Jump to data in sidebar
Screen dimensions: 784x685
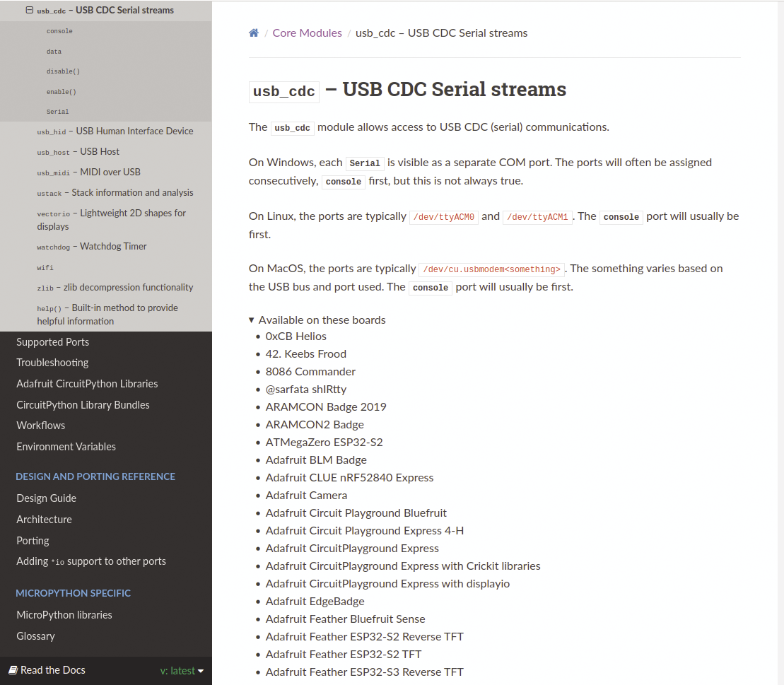(x=54, y=52)
